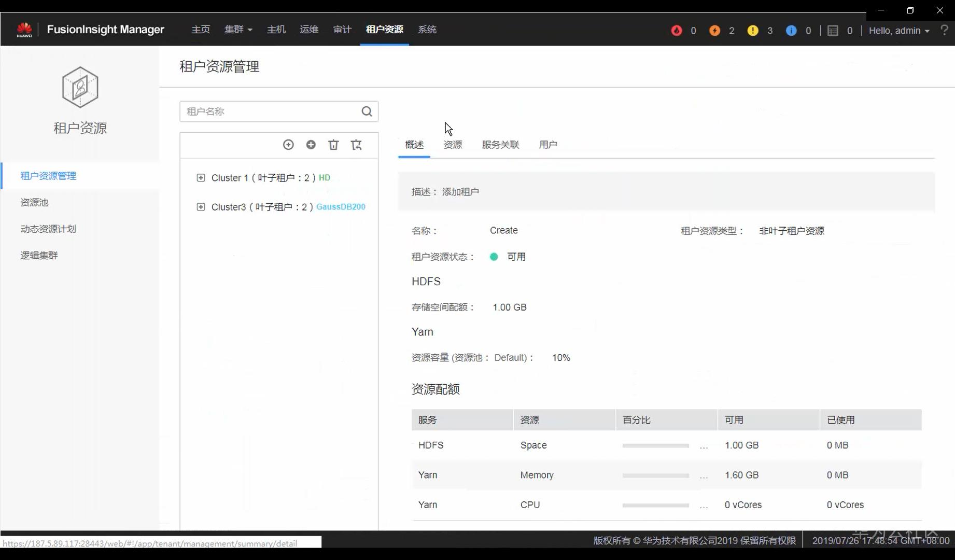Click the filled plus add sub-tenant icon
The width and height of the screenshot is (955, 560).
tap(311, 145)
